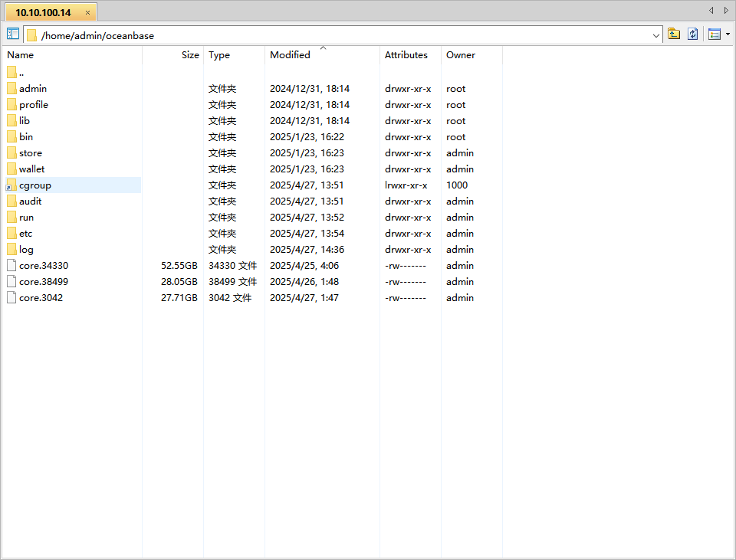Screen dimensions: 736x560
Task: Click the profile folder name
Action: coord(34,105)
